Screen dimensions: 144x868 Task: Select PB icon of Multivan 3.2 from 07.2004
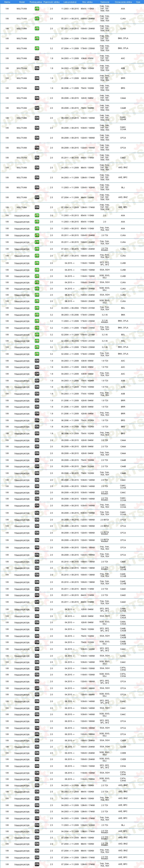point(37,48)
